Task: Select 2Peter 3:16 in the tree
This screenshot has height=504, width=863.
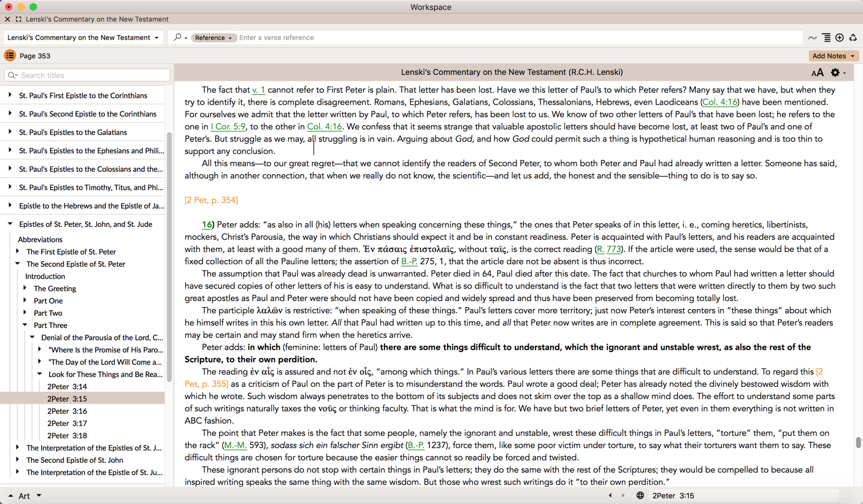Action: point(67,411)
